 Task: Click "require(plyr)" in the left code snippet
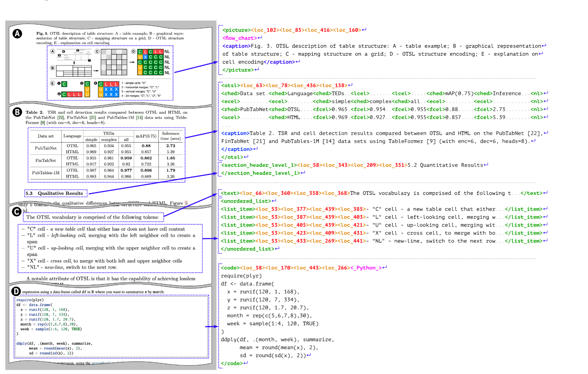(30, 300)
